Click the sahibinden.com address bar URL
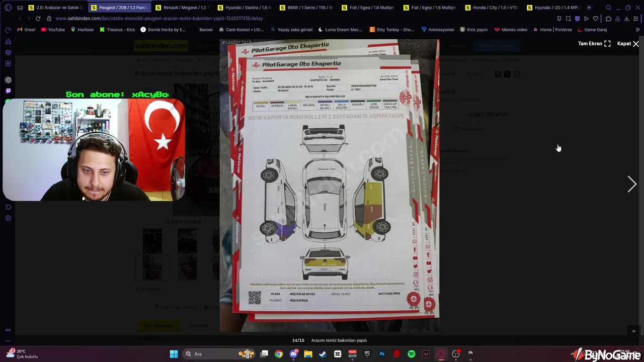Screen dimensions: 644x362 point(159,19)
